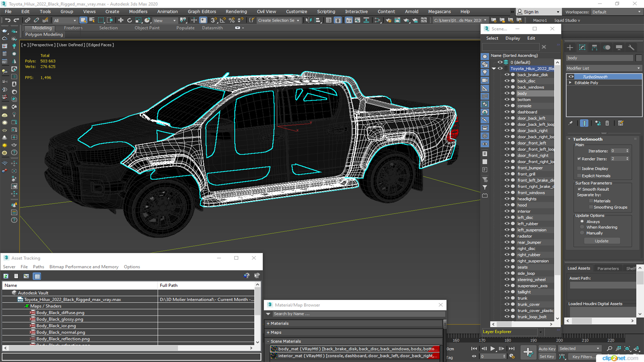Disable the Render Iters checkbox
This screenshot has height=362, width=644.
[x=579, y=159]
